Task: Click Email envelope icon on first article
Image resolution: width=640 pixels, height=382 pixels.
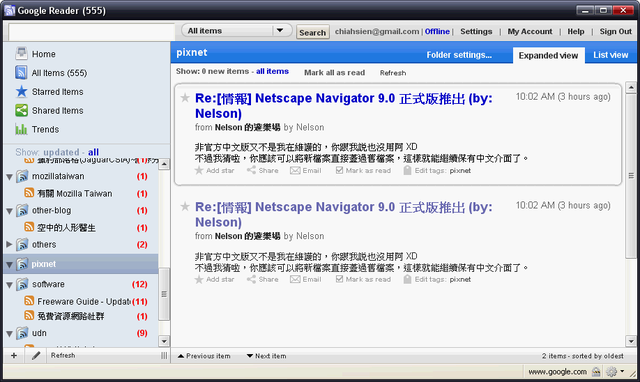Action: point(295,170)
